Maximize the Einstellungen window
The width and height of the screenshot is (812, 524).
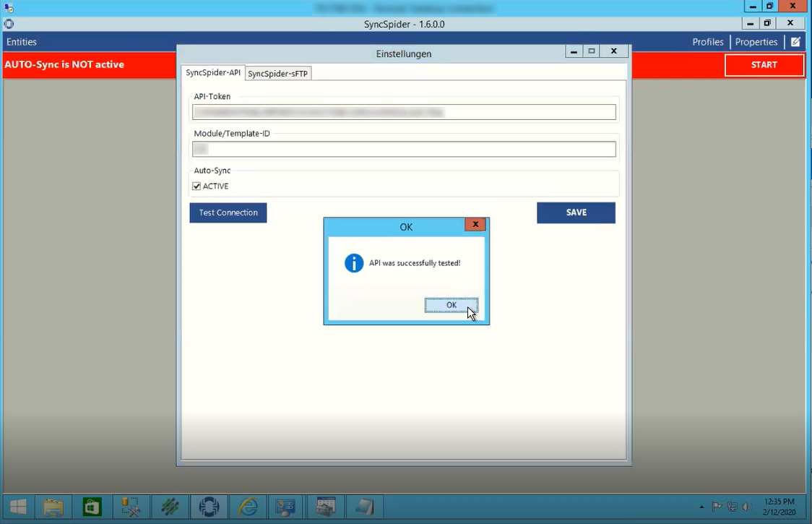592,51
